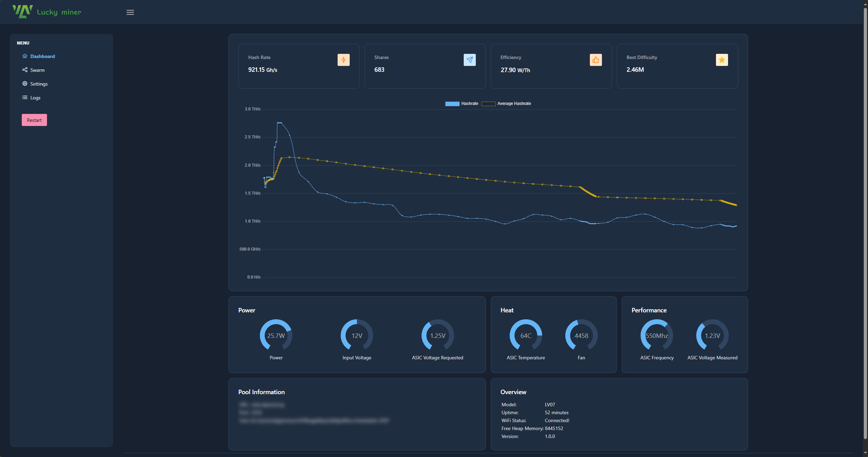868x457 pixels.
Task: Click the Best Difficulty star icon
Action: click(722, 60)
